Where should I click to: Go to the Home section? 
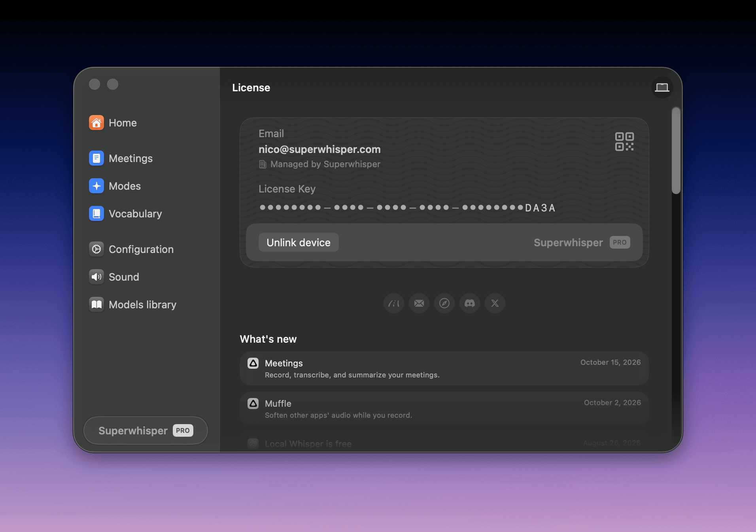123,123
